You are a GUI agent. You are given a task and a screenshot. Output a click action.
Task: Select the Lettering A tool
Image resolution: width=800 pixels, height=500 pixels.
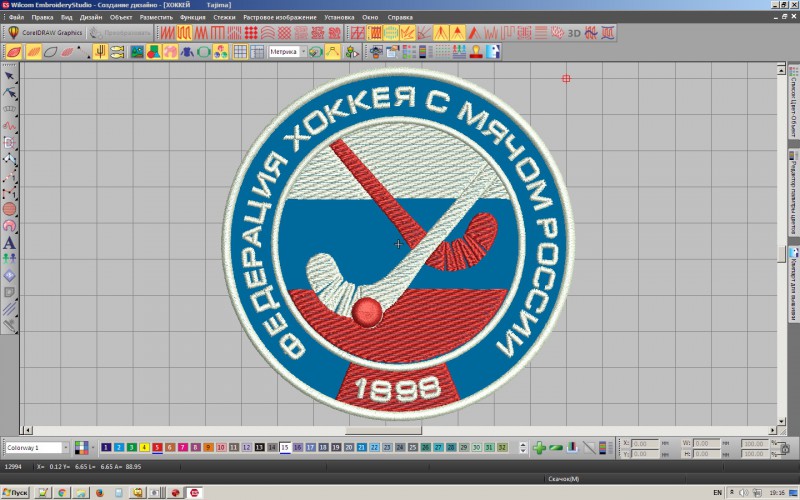(x=10, y=243)
